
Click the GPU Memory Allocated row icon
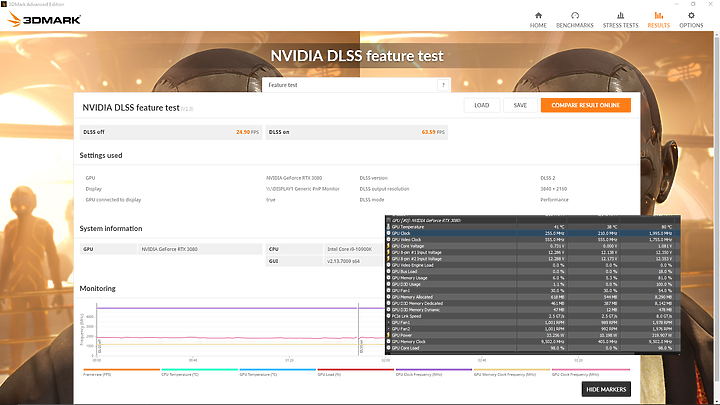(x=388, y=297)
